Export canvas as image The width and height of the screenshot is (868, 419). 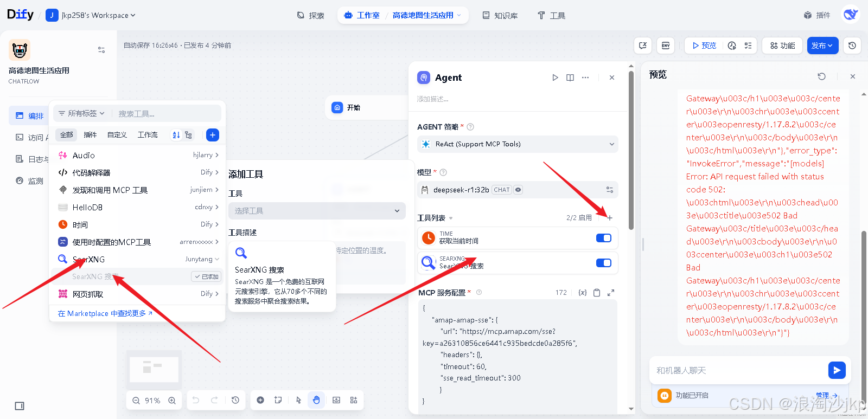point(336,400)
